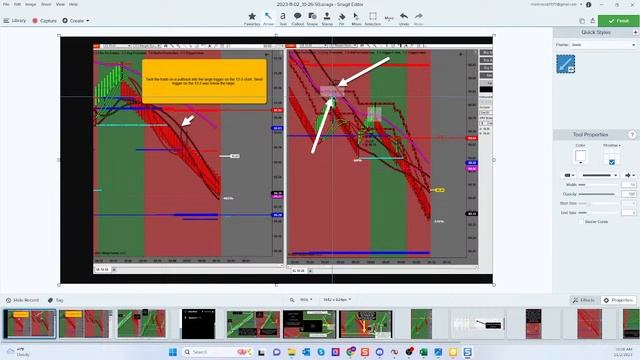This screenshot has height=360, width=640.
Task: Click the share icon beside Finish
Action: (x=593, y=20)
